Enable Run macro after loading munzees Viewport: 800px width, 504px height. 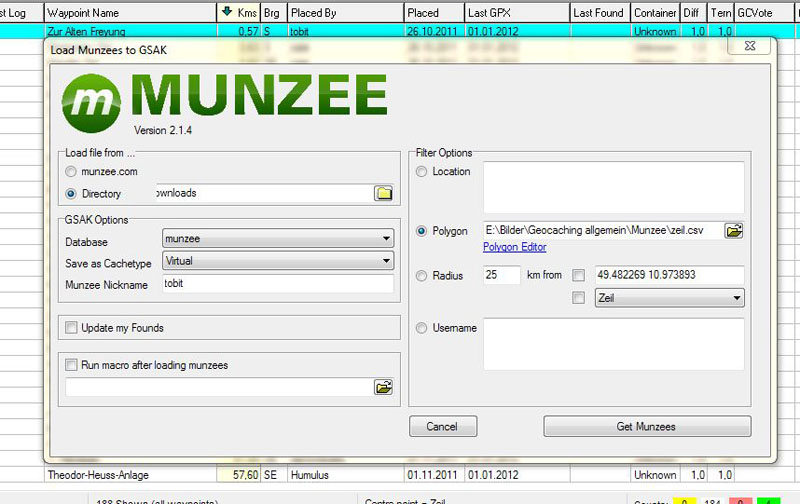tap(71, 365)
